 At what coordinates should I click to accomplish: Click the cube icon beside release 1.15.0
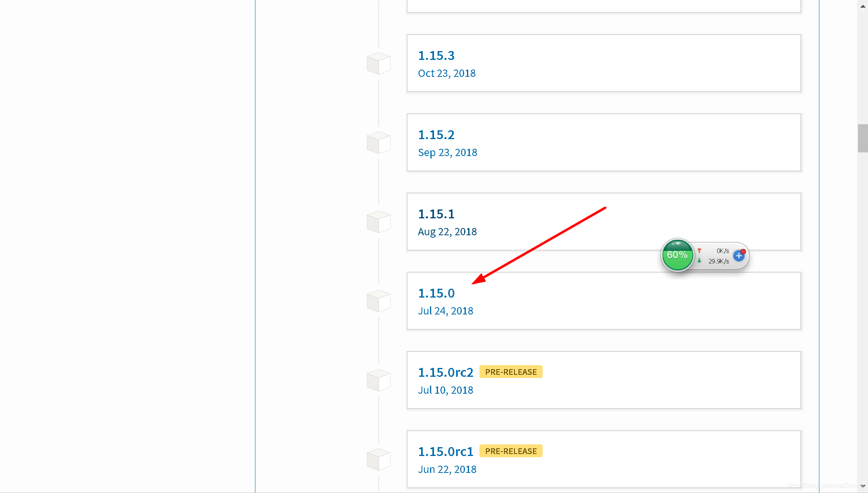[x=378, y=301]
